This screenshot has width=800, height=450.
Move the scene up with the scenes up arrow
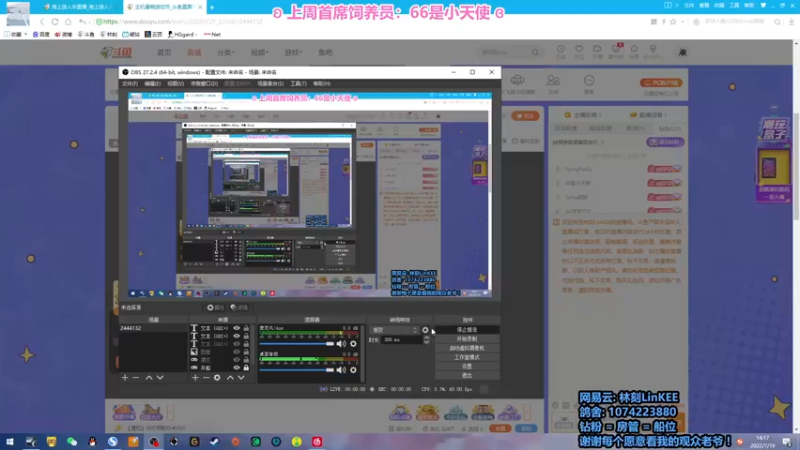click(149, 378)
